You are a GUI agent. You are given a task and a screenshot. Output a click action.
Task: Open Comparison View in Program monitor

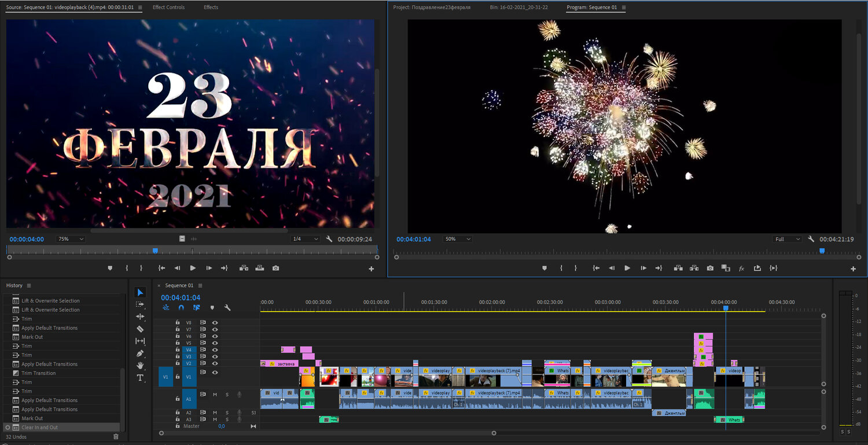[x=726, y=268]
